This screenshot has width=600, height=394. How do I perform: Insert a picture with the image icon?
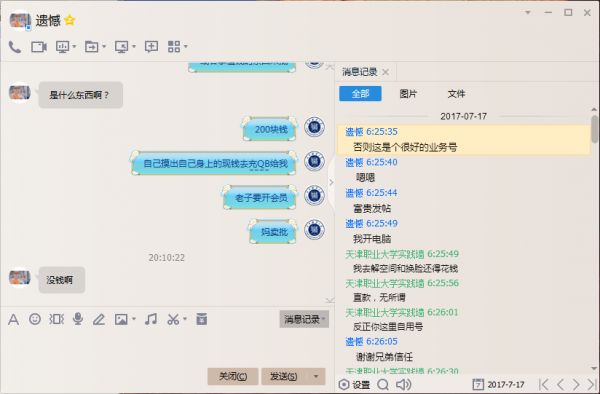tap(121, 319)
